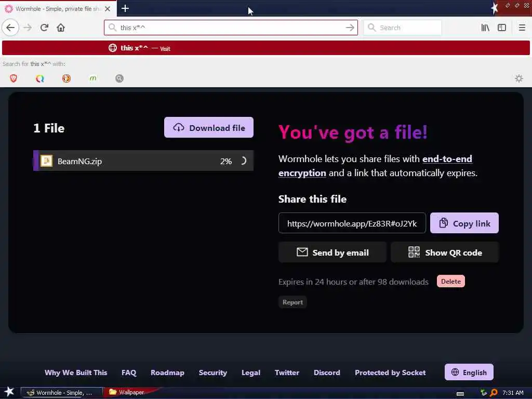Search with the DuckDuckGo engine icon

(66, 78)
